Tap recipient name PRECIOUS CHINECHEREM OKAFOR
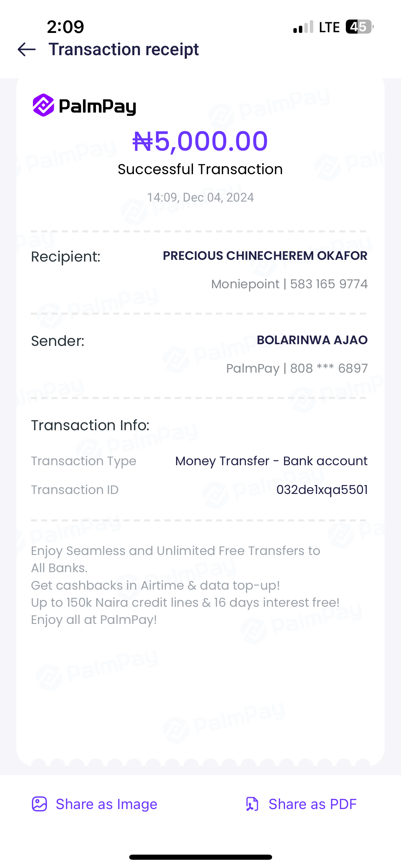 pyautogui.click(x=265, y=256)
